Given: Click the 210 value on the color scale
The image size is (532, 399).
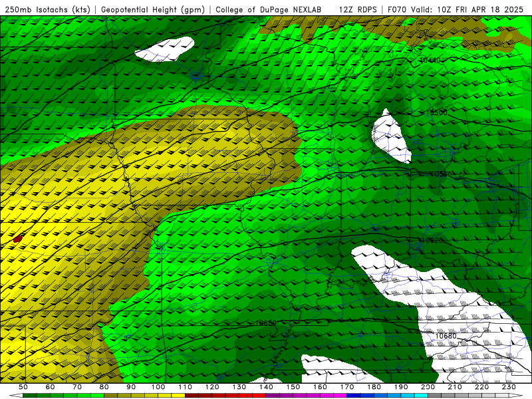Looking at the screenshot, I should point(455,387).
